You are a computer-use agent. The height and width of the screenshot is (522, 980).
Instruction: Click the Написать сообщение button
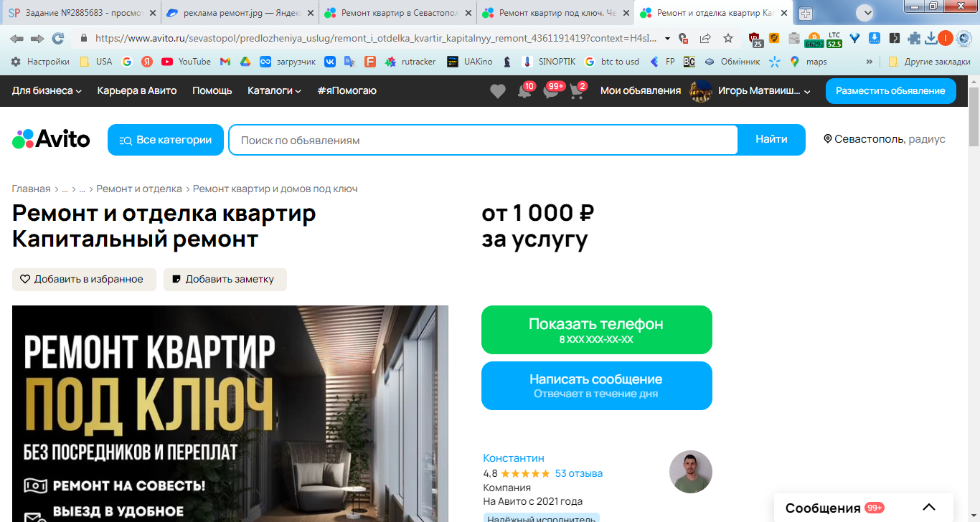597,386
